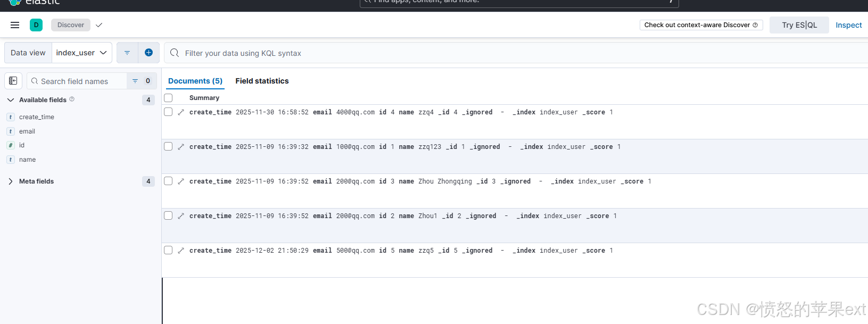Add a filter with the plus icon

[x=149, y=53]
